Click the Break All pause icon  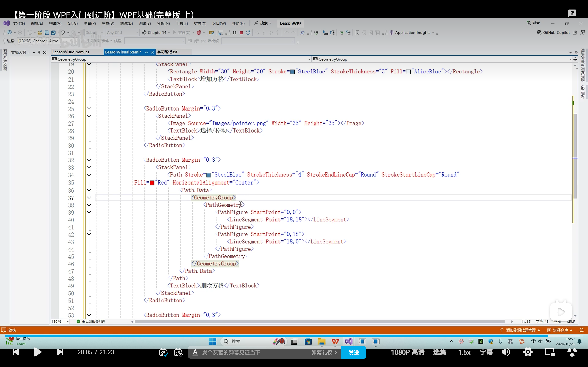click(234, 33)
